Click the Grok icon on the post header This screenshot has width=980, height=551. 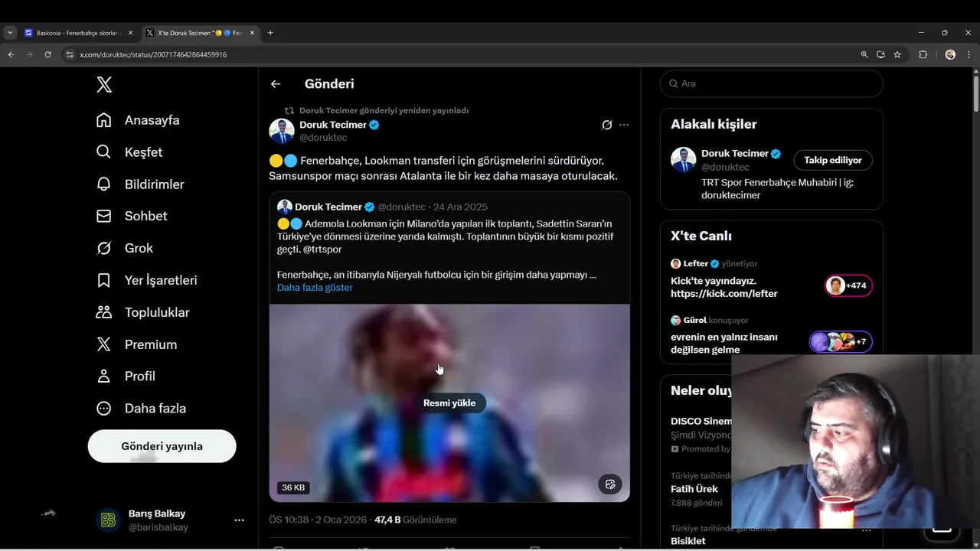606,125
